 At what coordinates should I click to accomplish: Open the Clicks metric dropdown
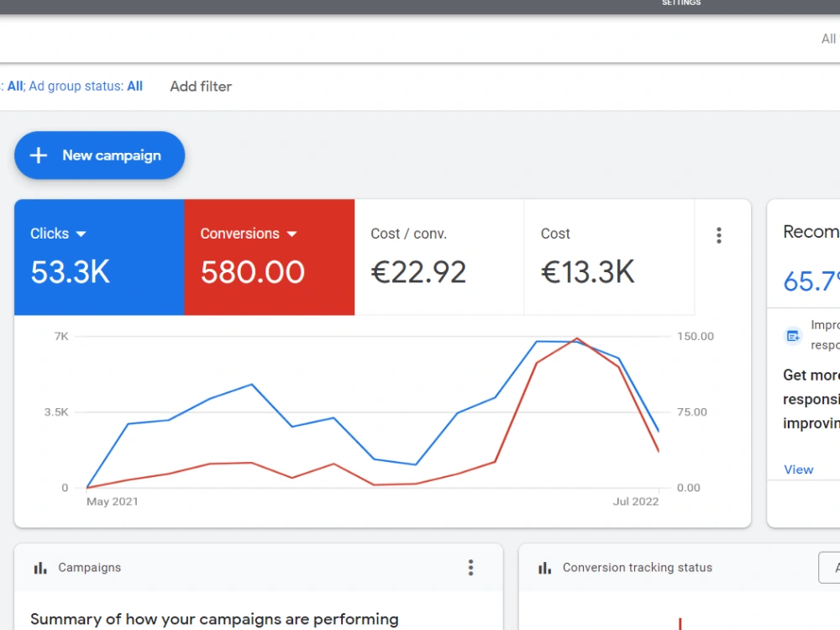(x=58, y=234)
